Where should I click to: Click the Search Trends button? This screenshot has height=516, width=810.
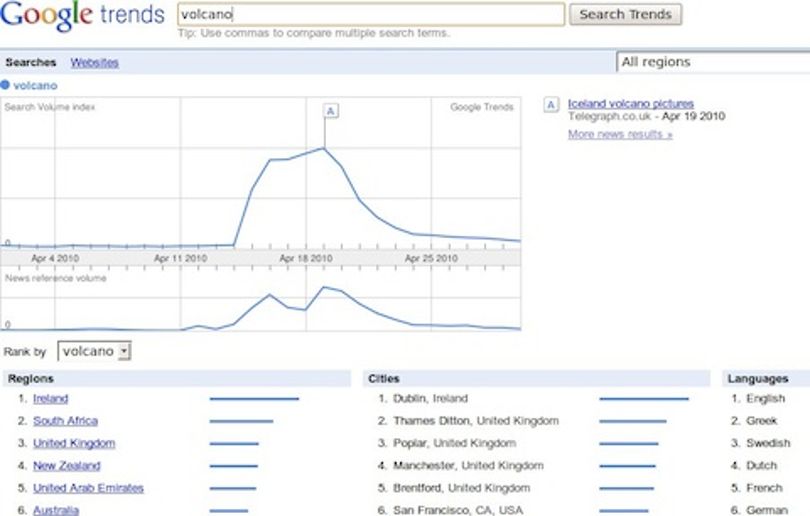tap(626, 14)
